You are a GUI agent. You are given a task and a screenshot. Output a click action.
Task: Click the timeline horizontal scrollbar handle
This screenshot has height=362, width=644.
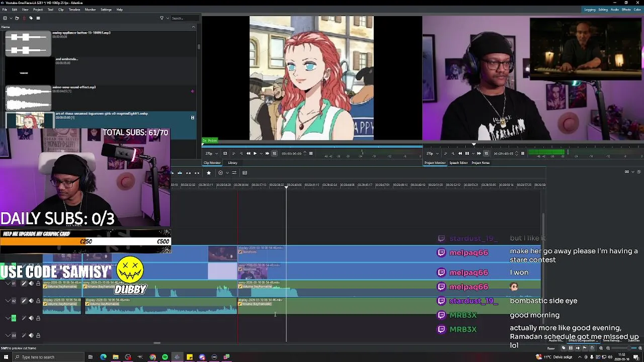point(157,343)
